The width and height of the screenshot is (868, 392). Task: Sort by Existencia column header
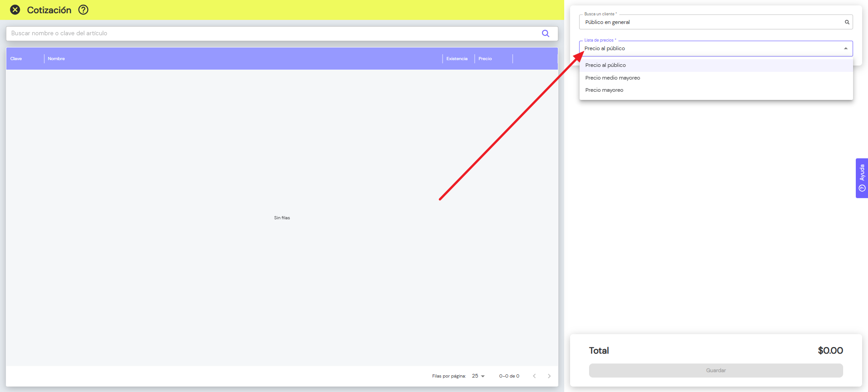(x=457, y=59)
